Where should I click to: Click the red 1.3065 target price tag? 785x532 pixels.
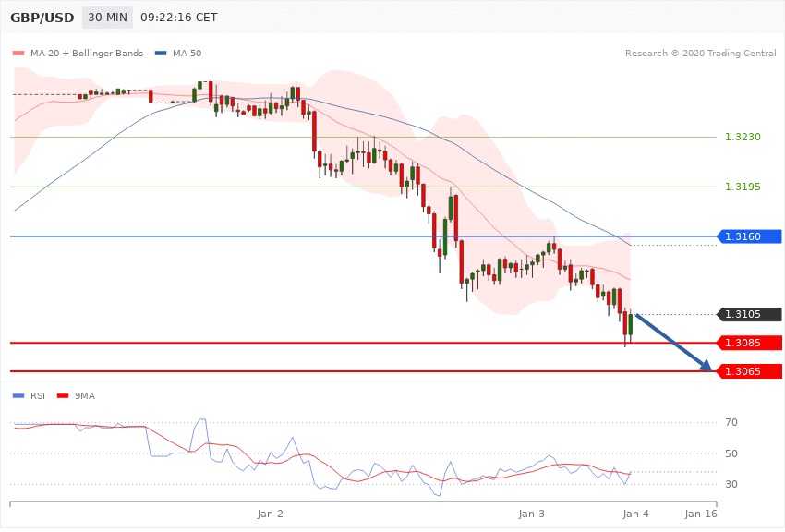(750, 371)
